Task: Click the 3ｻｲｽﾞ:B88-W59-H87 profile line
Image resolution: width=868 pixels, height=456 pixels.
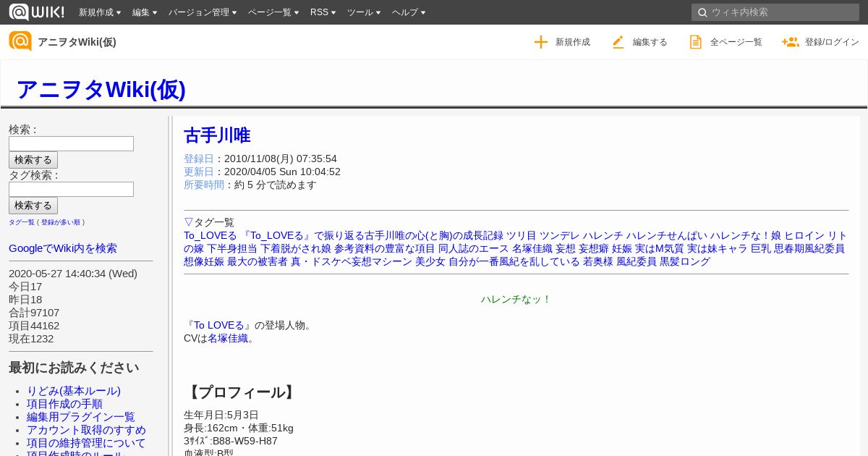Action: click(x=231, y=441)
